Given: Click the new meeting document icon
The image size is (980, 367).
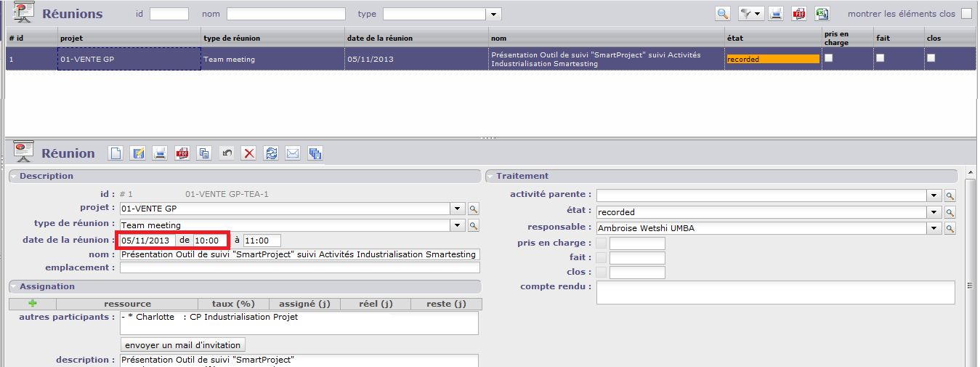Looking at the screenshot, I should click(116, 153).
